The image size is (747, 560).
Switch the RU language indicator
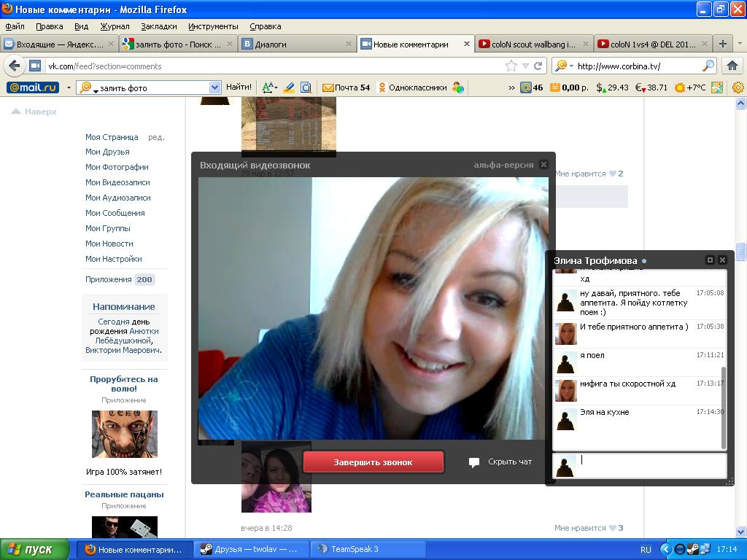[x=646, y=550]
